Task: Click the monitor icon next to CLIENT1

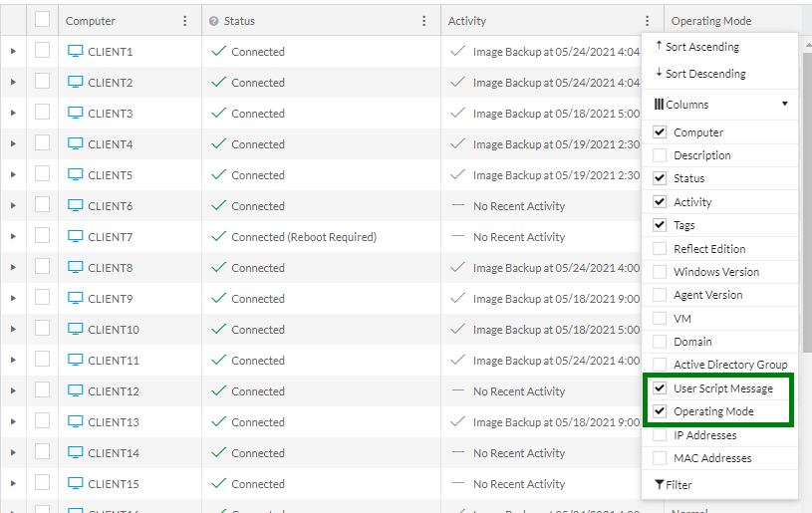Action: point(75,51)
